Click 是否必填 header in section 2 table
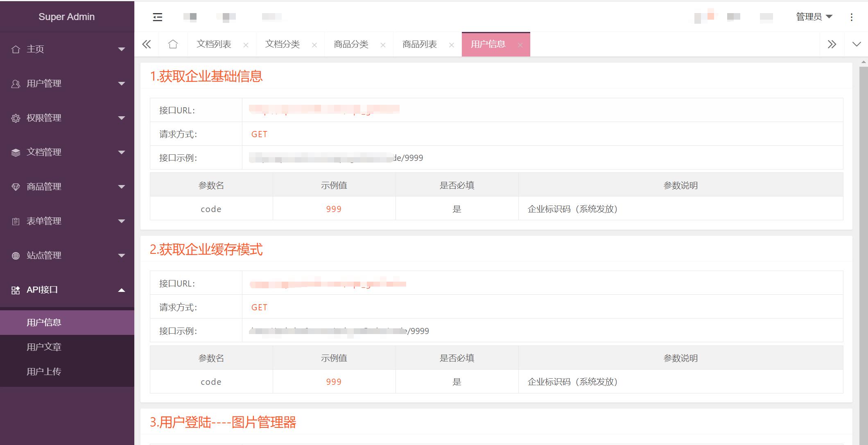This screenshot has height=445, width=868. (457, 358)
